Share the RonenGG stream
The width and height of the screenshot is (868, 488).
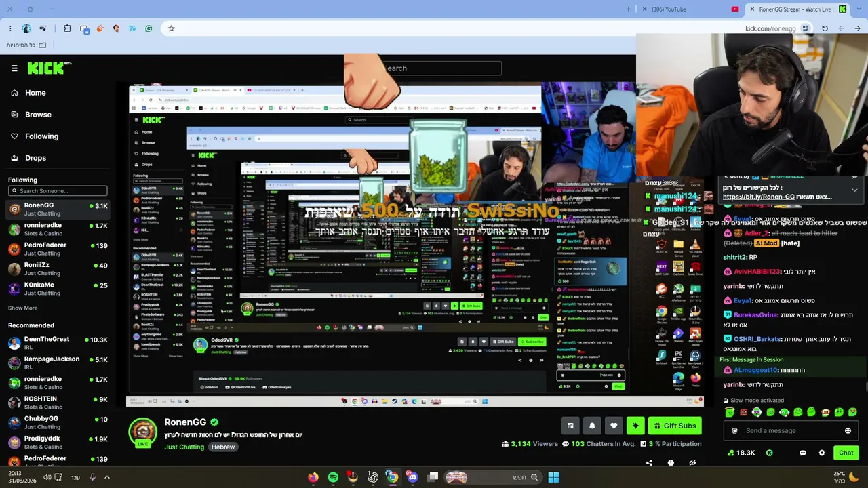point(649,463)
